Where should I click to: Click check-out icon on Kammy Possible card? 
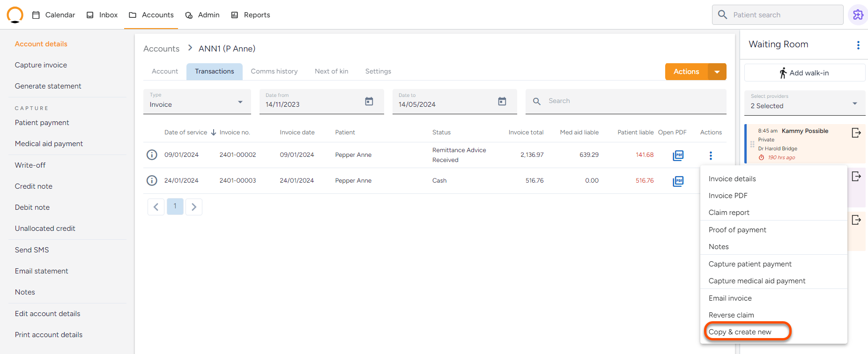856,133
